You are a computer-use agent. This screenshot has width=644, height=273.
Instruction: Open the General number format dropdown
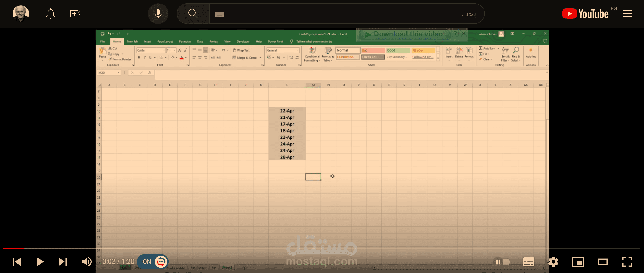(x=298, y=50)
